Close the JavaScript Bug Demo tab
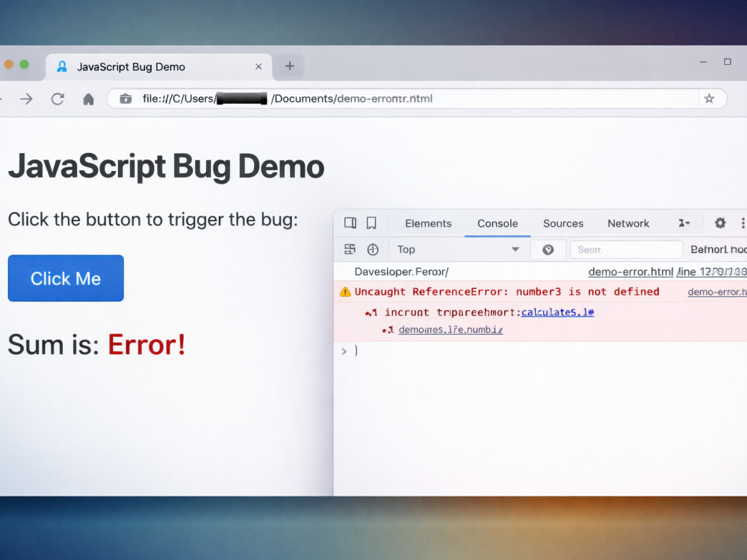The height and width of the screenshot is (560, 747). click(x=258, y=66)
